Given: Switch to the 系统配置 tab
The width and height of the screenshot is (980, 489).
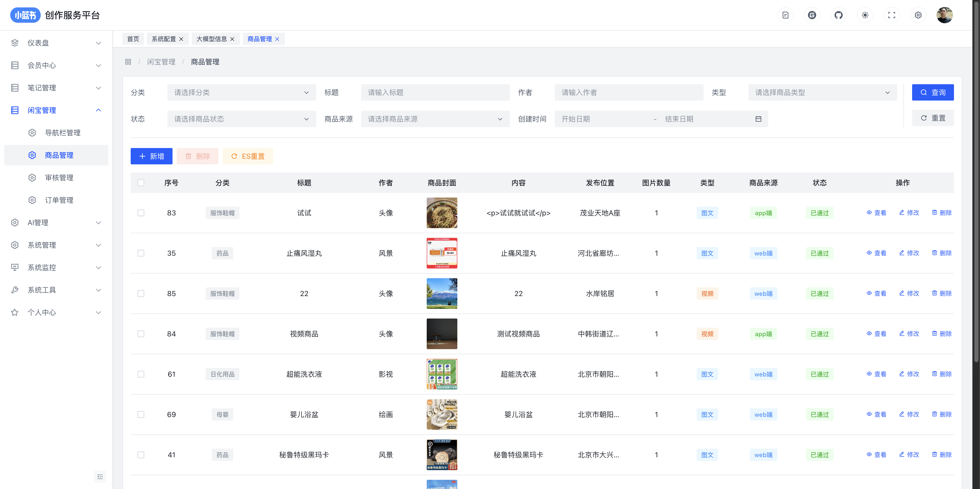Looking at the screenshot, I should tap(164, 39).
